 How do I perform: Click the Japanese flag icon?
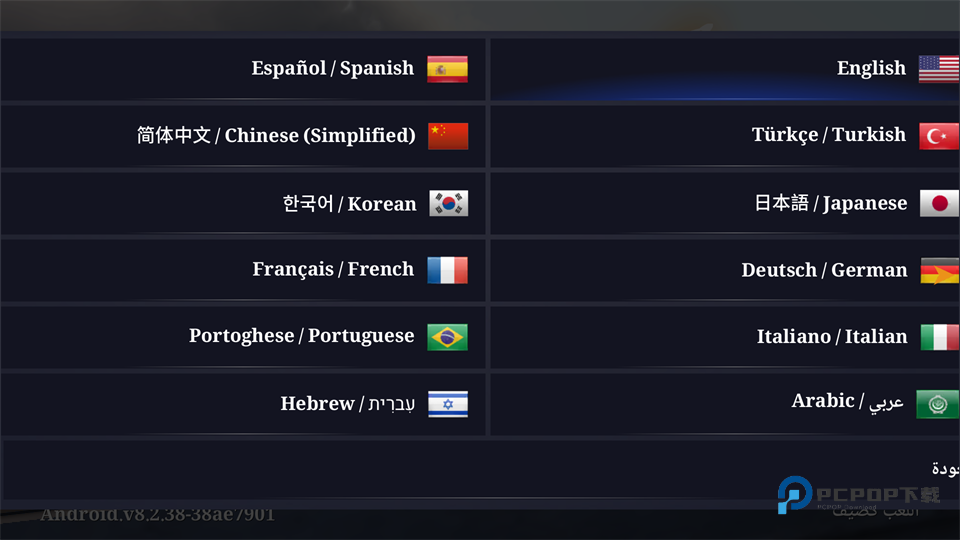click(x=938, y=204)
